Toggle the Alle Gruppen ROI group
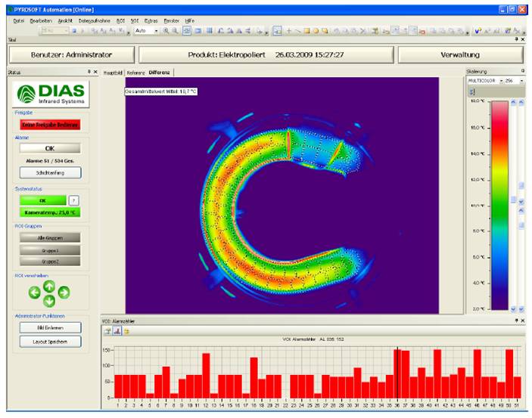This screenshot has height=418, width=532. pos(48,237)
